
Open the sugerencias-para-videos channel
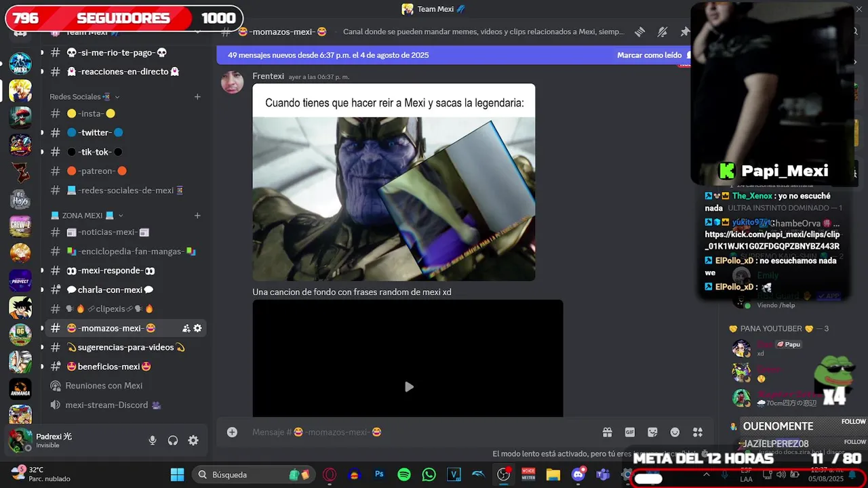[125, 347]
